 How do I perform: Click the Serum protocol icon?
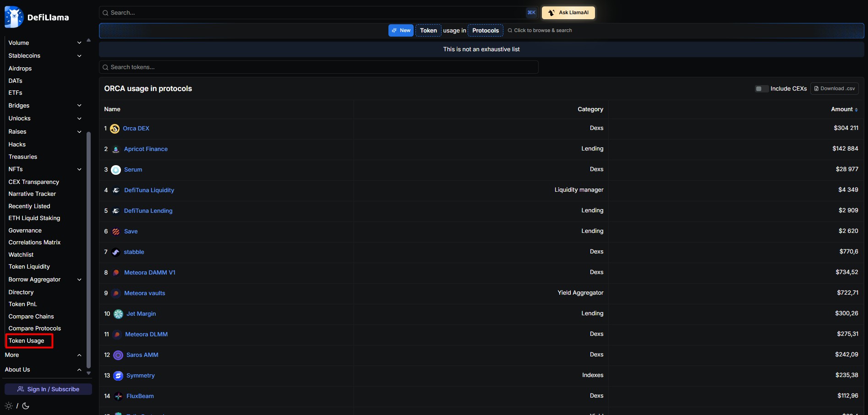pos(116,170)
